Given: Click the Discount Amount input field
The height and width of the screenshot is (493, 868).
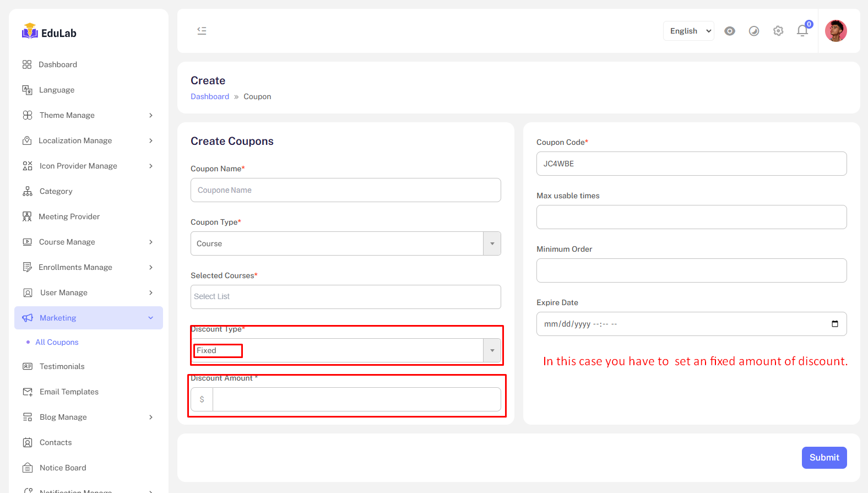Looking at the screenshot, I should coord(356,399).
